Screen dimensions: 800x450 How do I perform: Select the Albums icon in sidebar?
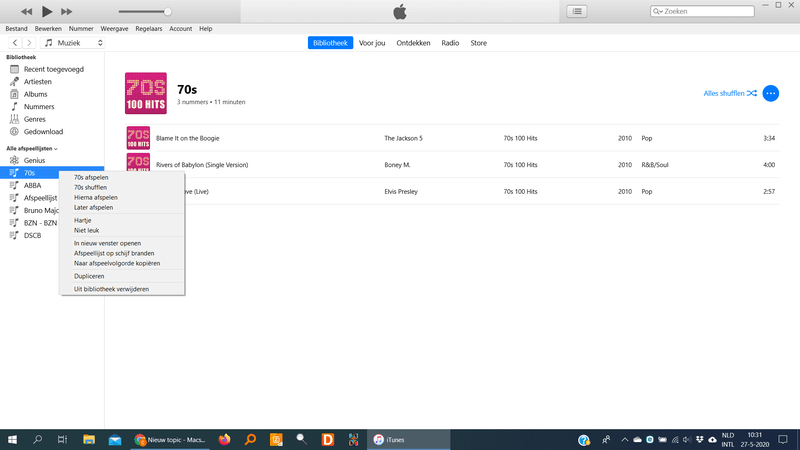[x=14, y=94]
